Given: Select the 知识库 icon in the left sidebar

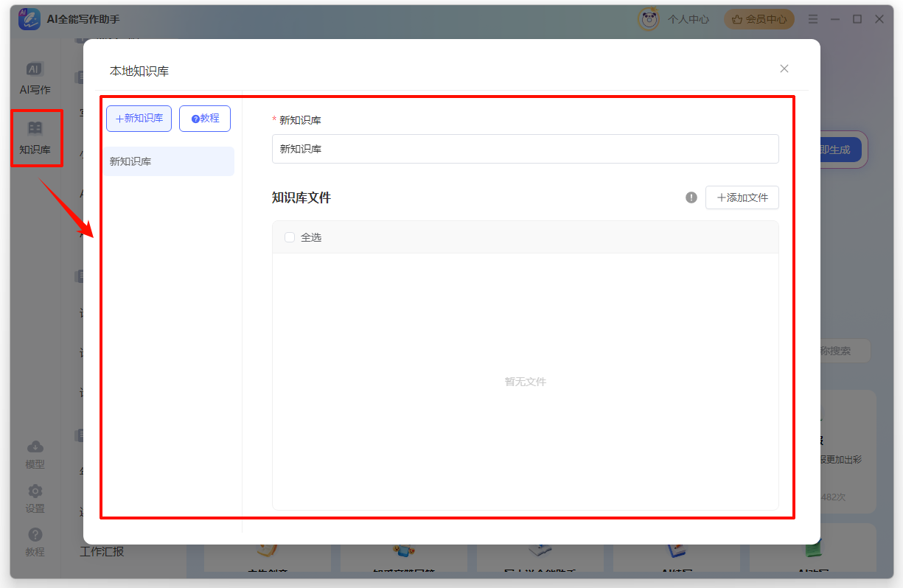Looking at the screenshot, I should (x=36, y=137).
